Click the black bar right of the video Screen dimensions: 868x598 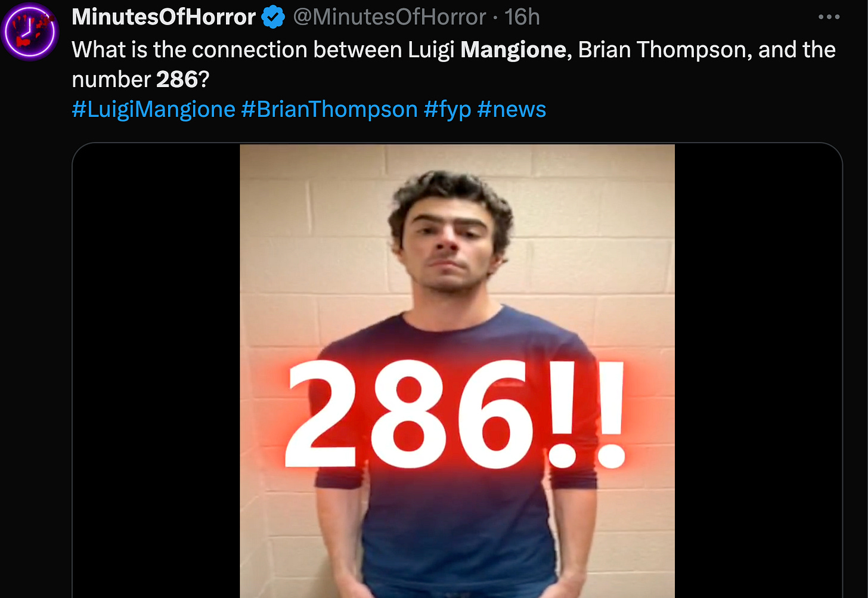tap(758, 371)
